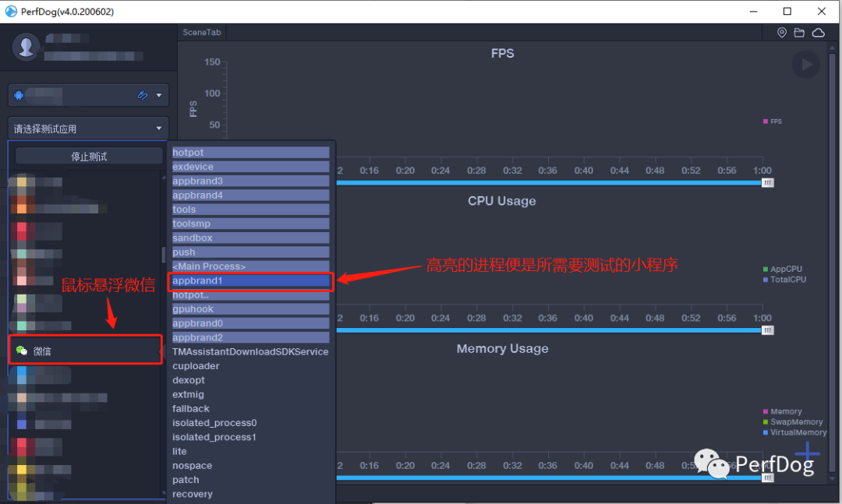842x504 pixels.
Task: Click the app list vertical scrollbar
Action: coord(164,255)
